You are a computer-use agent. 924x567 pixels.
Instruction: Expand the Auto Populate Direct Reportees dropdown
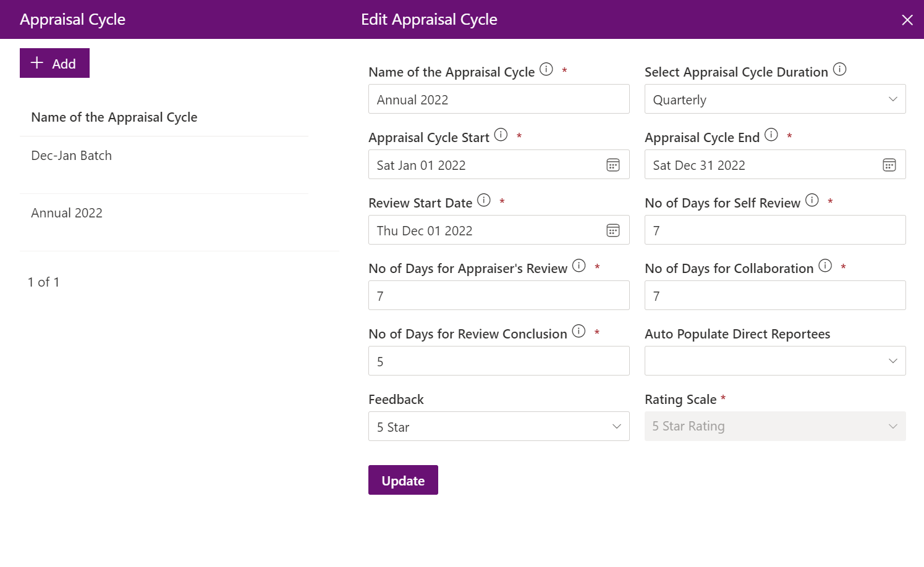click(x=775, y=361)
